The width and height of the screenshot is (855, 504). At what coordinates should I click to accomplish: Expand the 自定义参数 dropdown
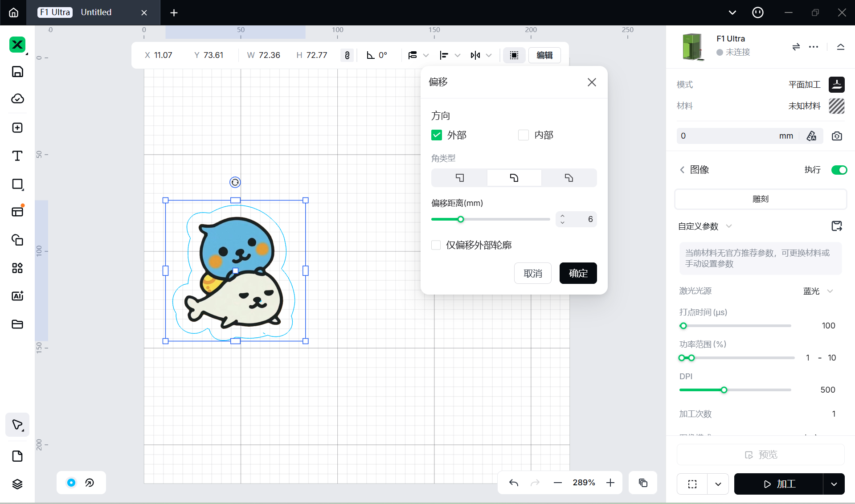[x=728, y=226]
